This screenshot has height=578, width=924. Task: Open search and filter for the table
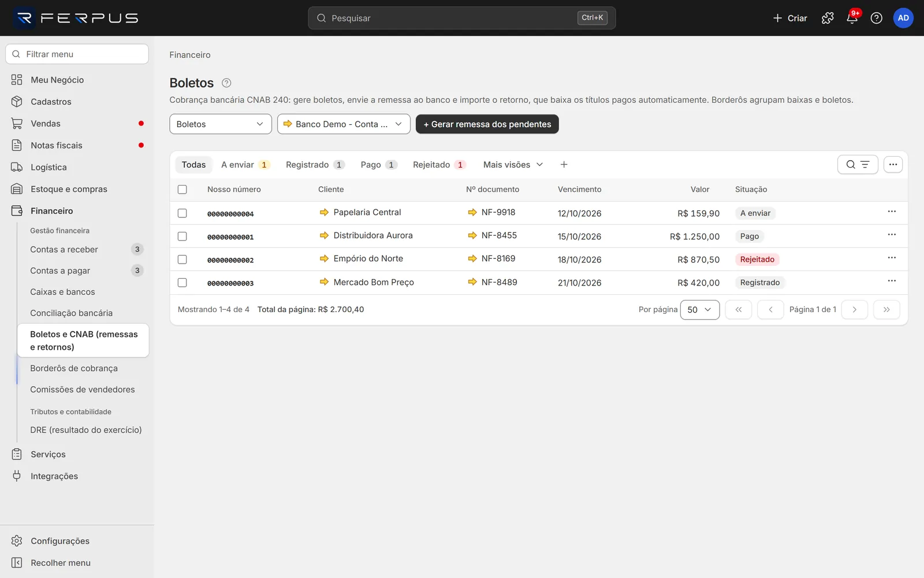click(x=858, y=165)
